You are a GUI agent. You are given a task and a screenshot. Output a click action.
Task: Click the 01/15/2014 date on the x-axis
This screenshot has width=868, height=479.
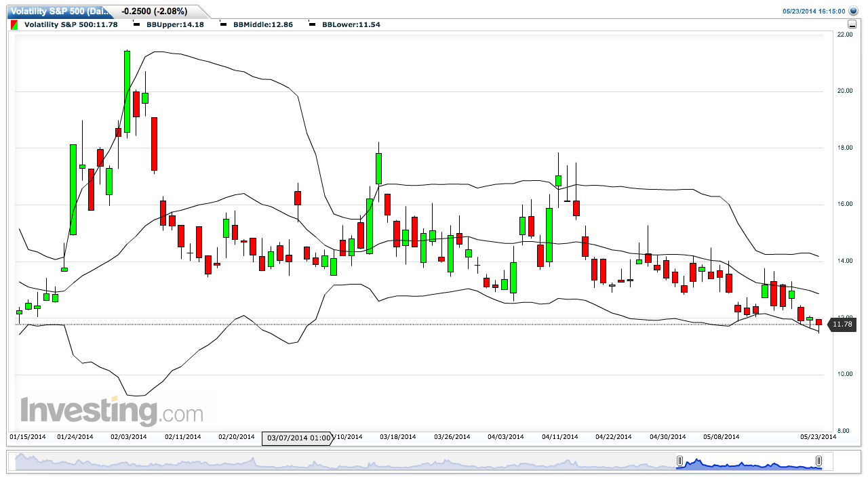27,437
